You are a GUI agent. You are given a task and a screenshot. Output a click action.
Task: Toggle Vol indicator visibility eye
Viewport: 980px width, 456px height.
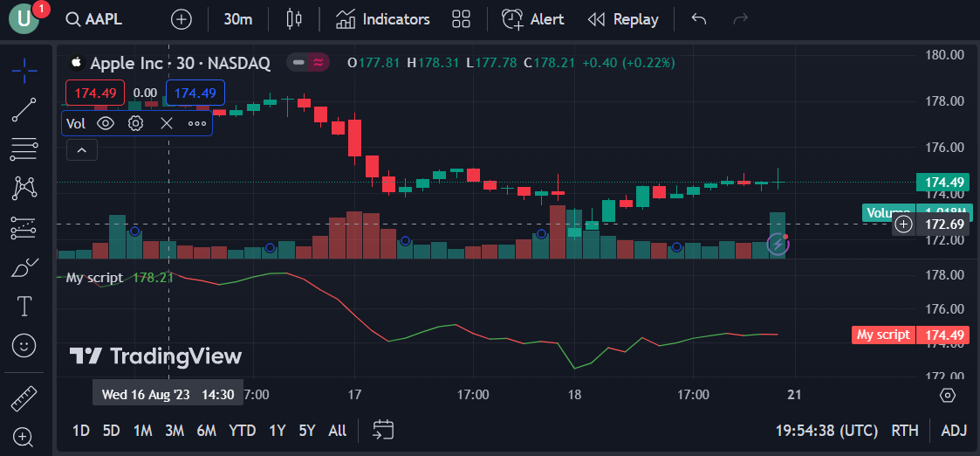(106, 123)
